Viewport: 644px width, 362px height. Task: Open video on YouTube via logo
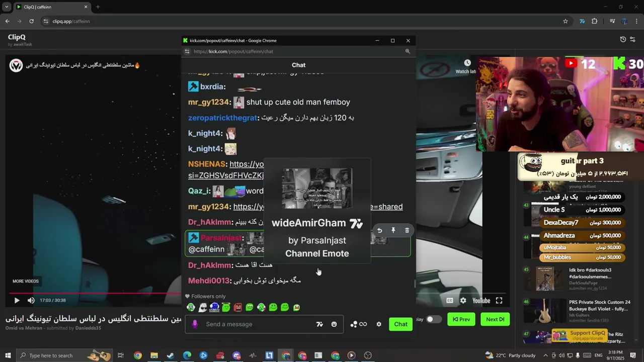[481, 301]
